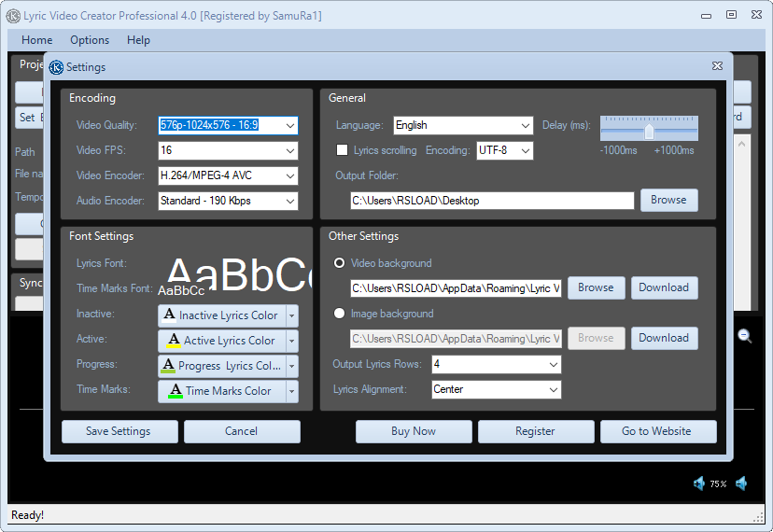Open the Video Quality dropdown
Viewport: 773px width, 532px height.
(x=228, y=125)
